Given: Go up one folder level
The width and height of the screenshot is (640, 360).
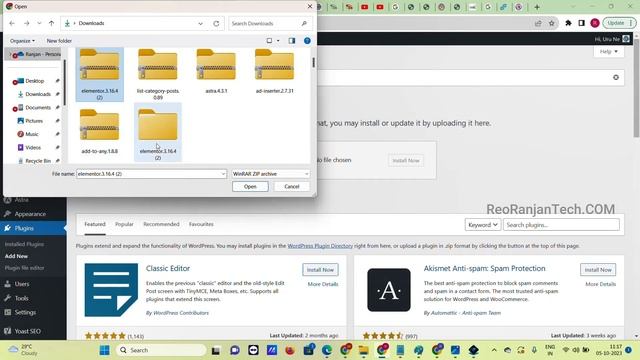Looking at the screenshot, I should 51,23.
